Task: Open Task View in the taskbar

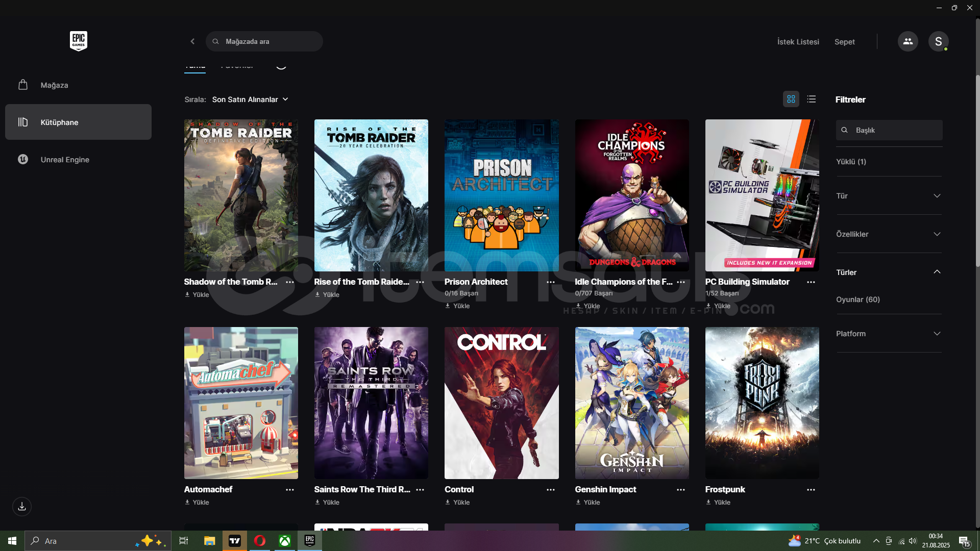Action: [x=184, y=541]
